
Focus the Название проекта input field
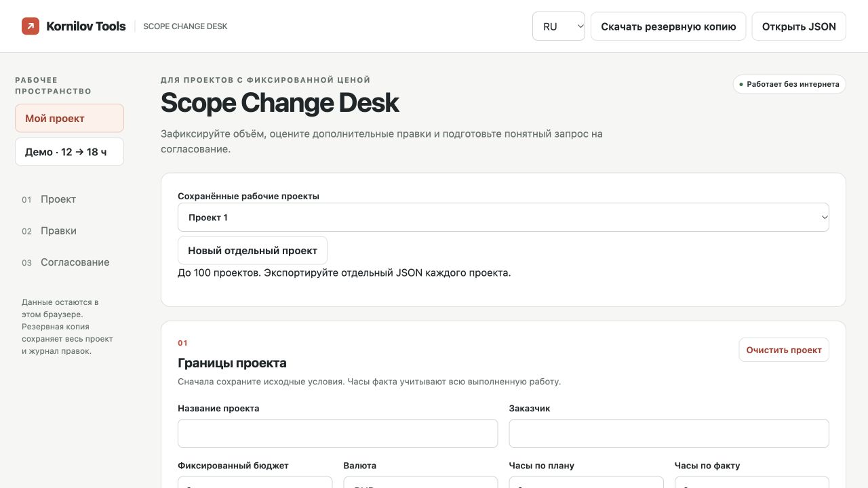click(x=338, y=433)
